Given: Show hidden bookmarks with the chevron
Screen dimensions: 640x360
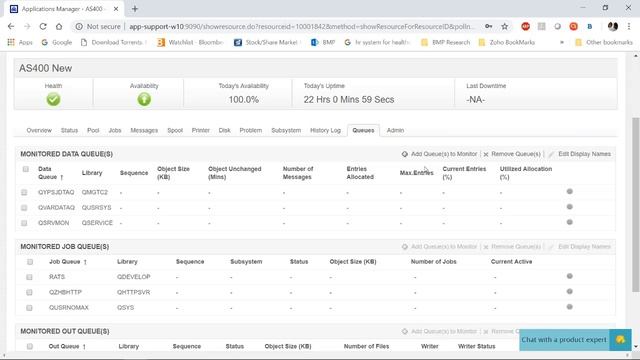Looking at the screenshot, I should click(x=562, y=42).
